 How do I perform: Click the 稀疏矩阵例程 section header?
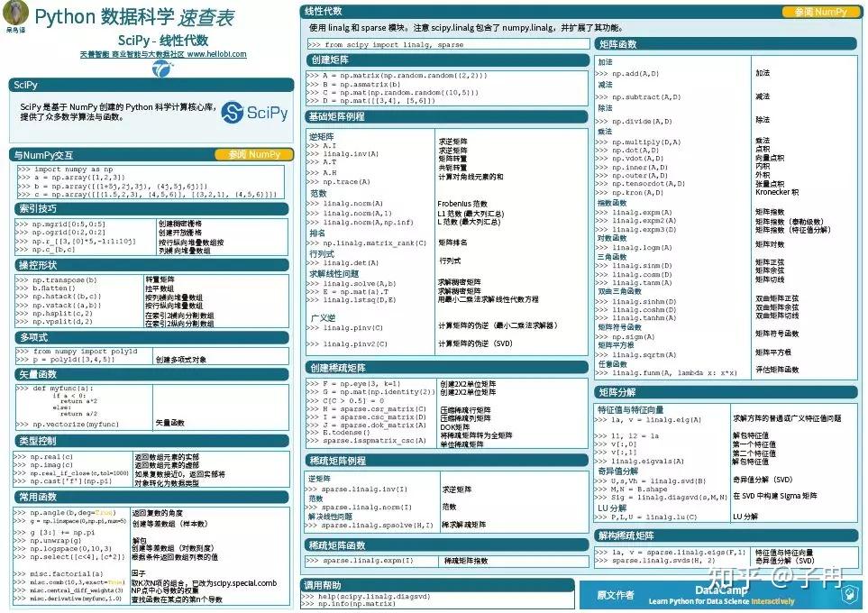point(446,461)
